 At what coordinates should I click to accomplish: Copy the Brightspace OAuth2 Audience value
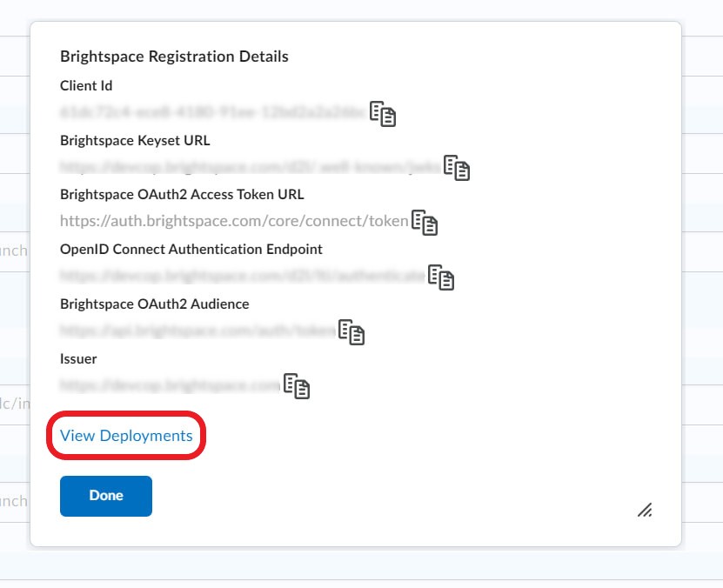tap(351, 331)
